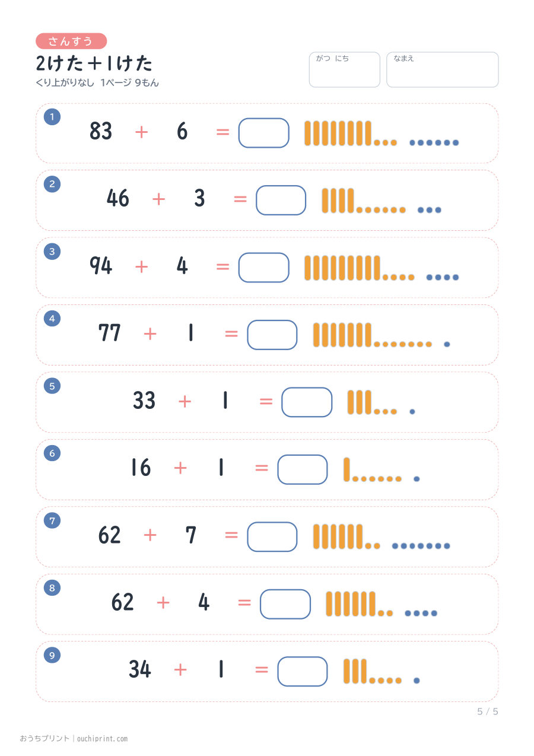Click the answer box for 62 + 4
Image resolution: width=534 pixels, height=756 pixels.
coord(285,604)
